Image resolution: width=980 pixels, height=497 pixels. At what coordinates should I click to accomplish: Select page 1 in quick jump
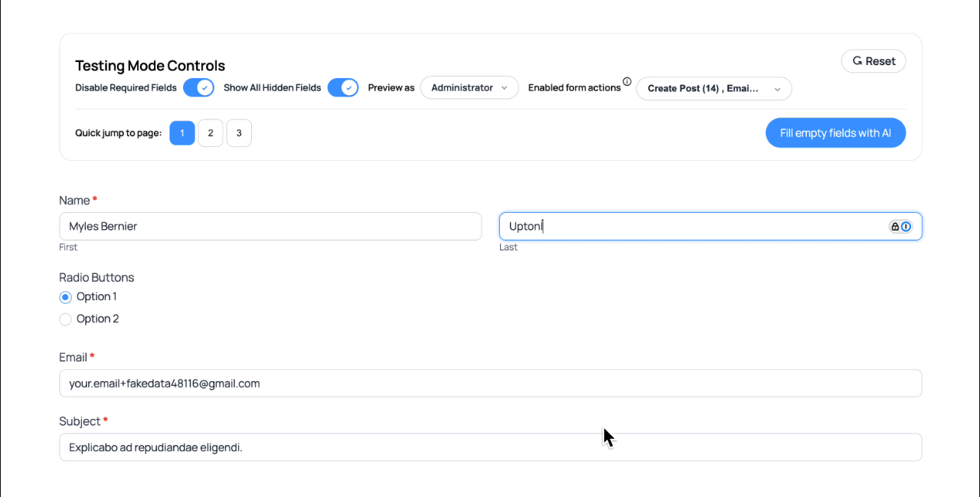pos(182,132)
